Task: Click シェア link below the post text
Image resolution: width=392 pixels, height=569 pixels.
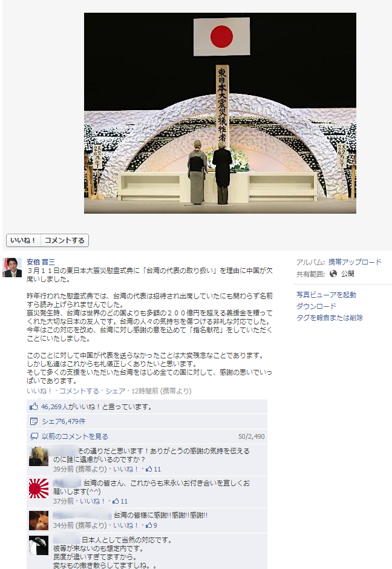Action: pos(116,391)
